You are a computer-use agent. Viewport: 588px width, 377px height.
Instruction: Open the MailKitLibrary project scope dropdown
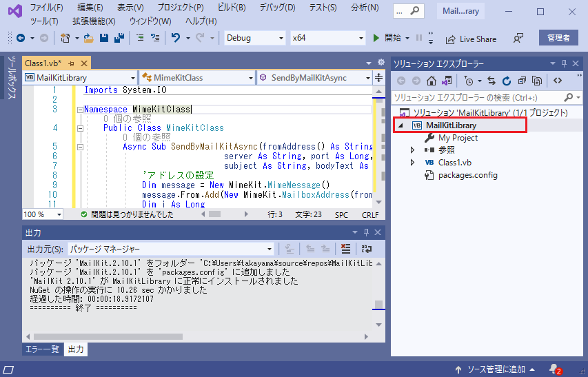click(80, 78)
